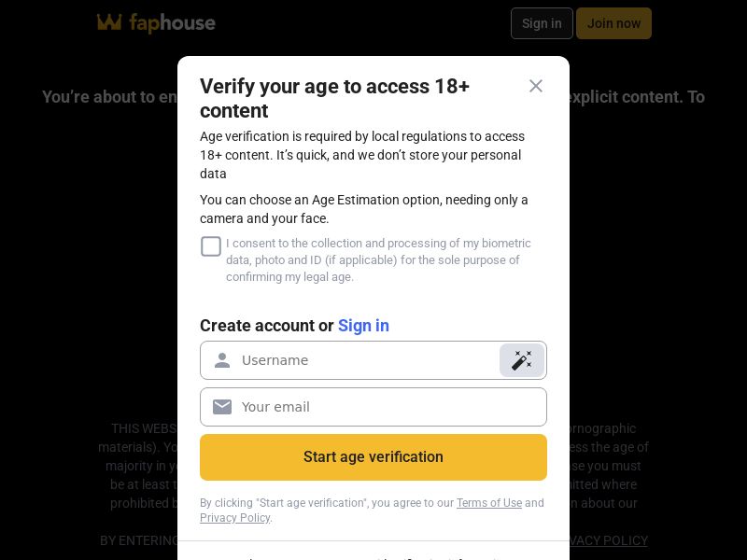
Task: Click the faphouse crown logo icon
Action: pyautogui.click(x=109, y=22)
